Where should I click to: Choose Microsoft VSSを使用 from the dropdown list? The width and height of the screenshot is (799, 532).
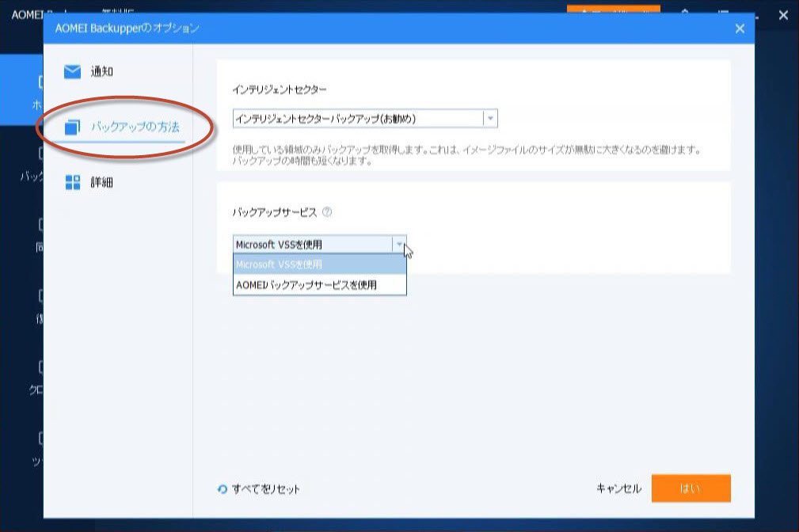click(x=319, y=264)
